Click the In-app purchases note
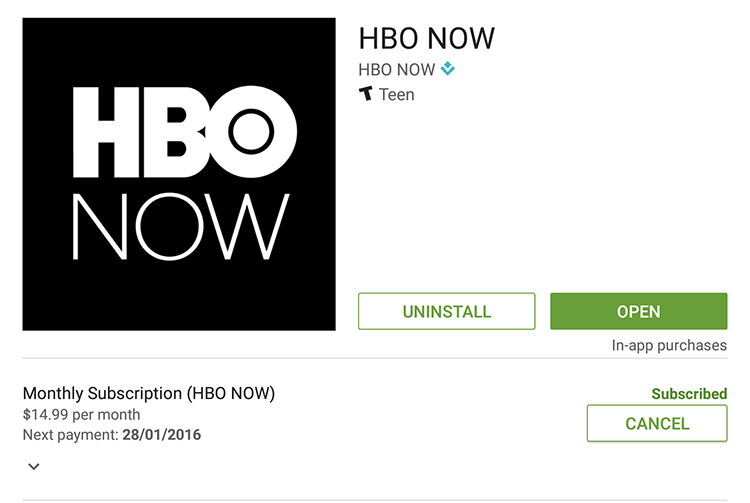 (669, 345)
